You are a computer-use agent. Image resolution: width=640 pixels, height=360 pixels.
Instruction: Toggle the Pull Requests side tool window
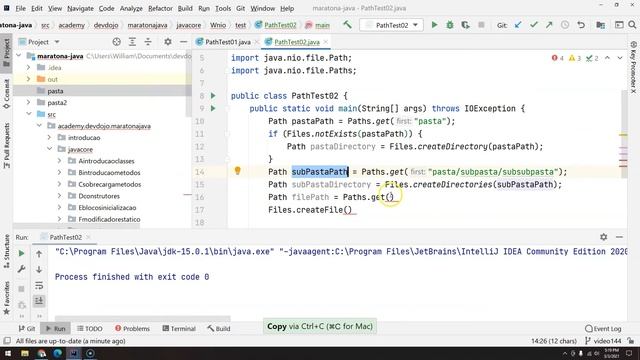tap(7, 146)
